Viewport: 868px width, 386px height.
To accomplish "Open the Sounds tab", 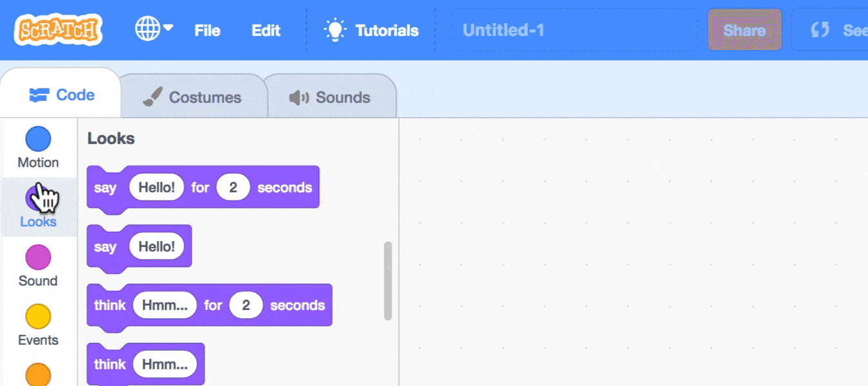I will pyautogui.click(x=330, y=98).
